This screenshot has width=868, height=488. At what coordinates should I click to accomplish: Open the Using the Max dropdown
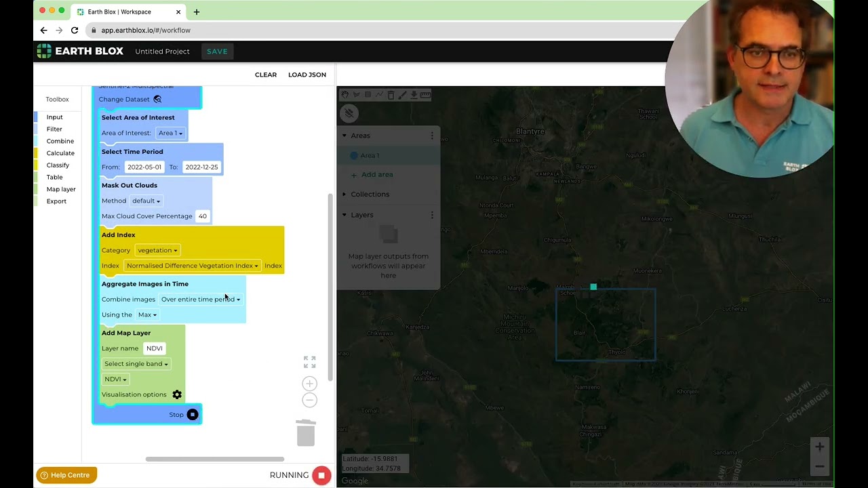tap(147, 314)
